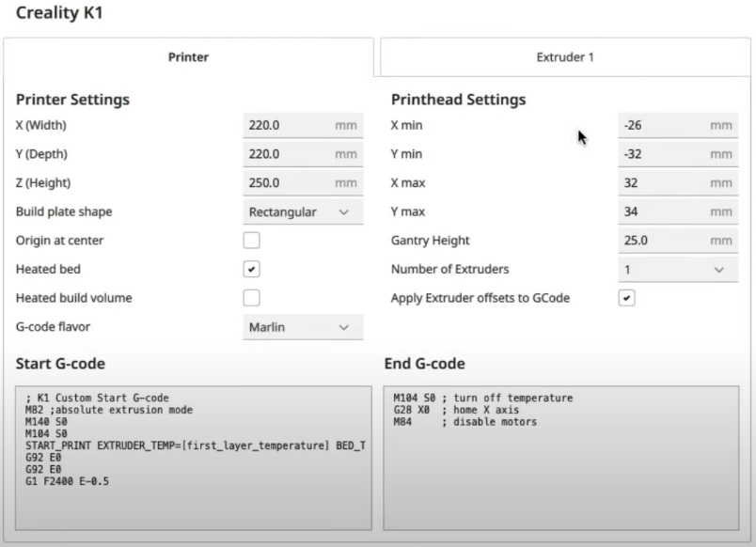Click the Printer Settings heading
756x547 pixels.
(x=72, y=100)
